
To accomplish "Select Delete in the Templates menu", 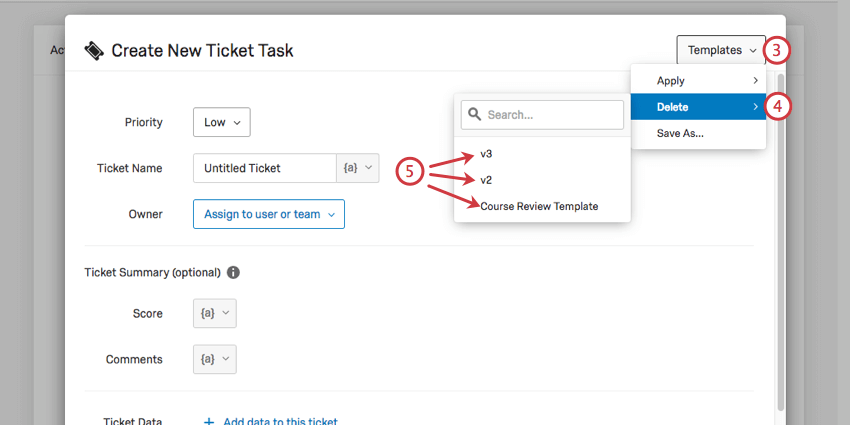I will [x=698, y=107].
